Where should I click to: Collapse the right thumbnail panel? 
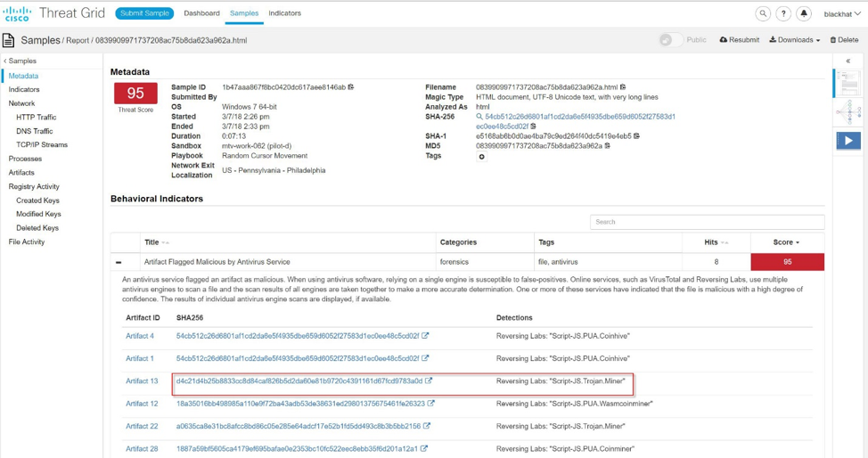tap(848, 61)
